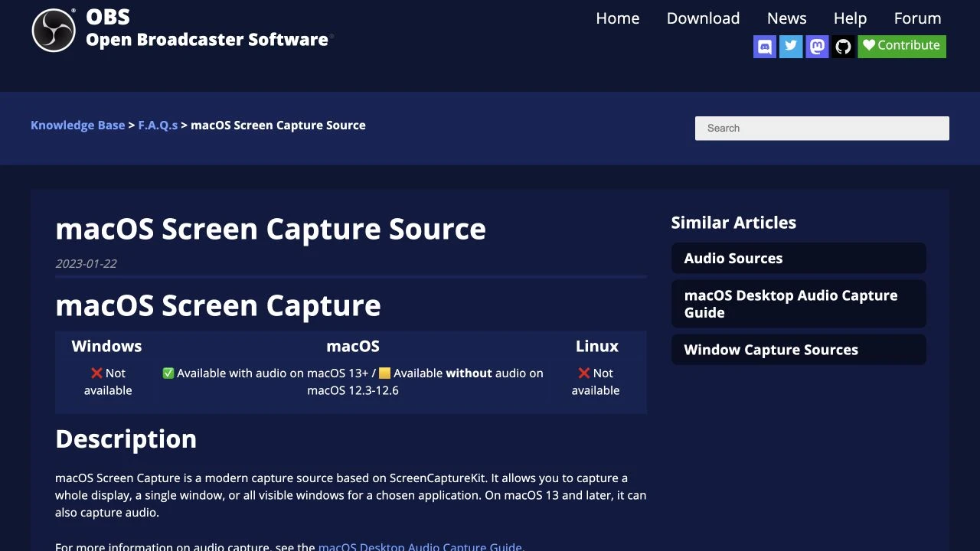The width and height of the screenshot is (980, 551).
Task: Click the macOS Screen Capture Source heading
Action: pos(270,229)
